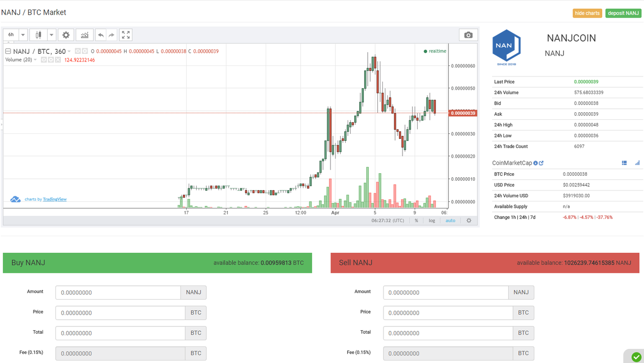Viewport: 644px width, 363px height.
Task: Click the 6h time interval button
Action: (x=11, y=35)
